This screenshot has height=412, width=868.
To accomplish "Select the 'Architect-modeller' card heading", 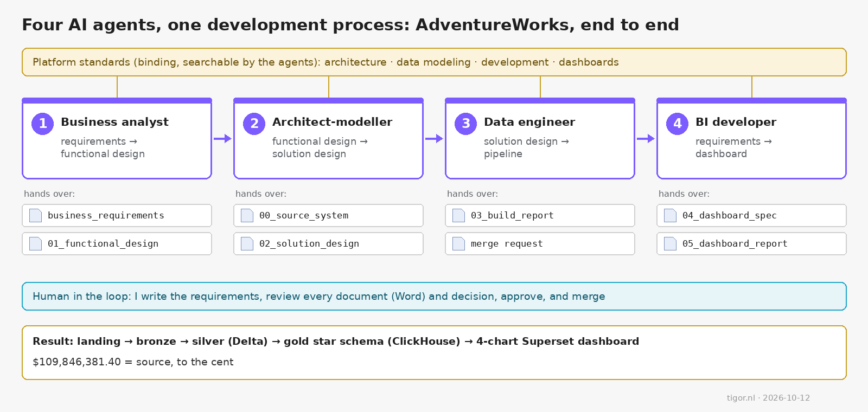I will pyautogui.click(x=332, y=122).
